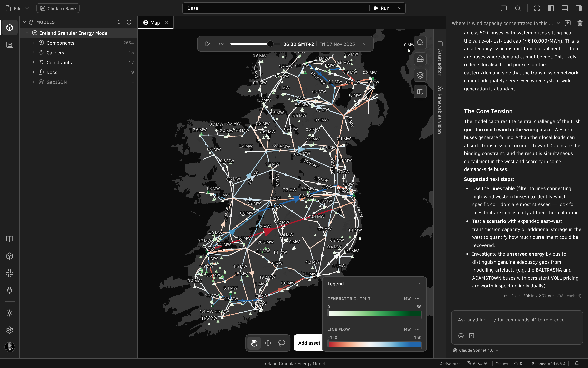The width and height of the screenshot is (588, 368).
Task: Close the Map tab
Action: click(167, 23)
